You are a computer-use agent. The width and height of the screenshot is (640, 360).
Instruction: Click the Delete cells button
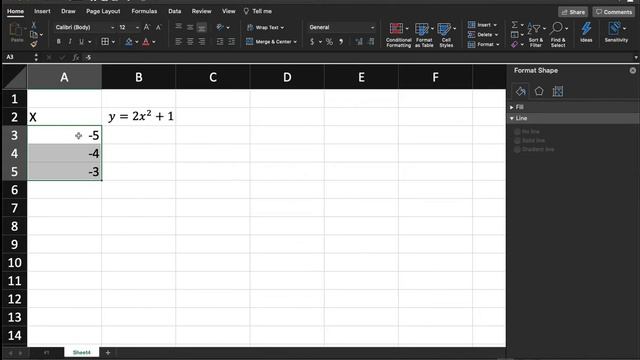pyautogui.click(x=482, y=35)
